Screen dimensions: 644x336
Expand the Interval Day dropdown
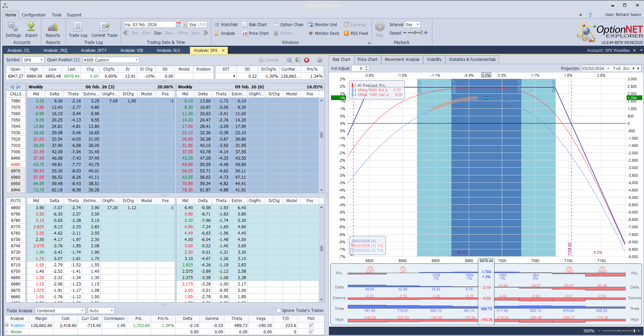click(418, 25)
